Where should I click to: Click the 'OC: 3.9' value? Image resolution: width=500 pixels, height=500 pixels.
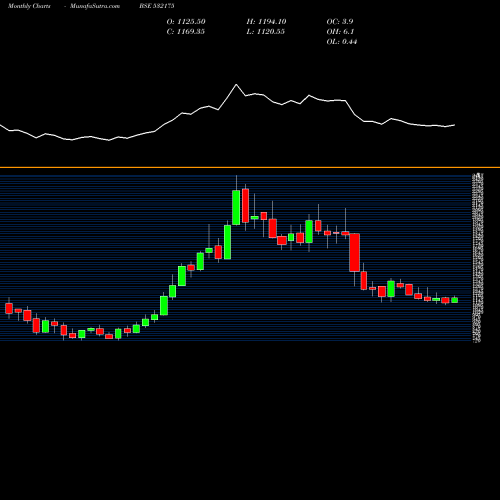340,22
